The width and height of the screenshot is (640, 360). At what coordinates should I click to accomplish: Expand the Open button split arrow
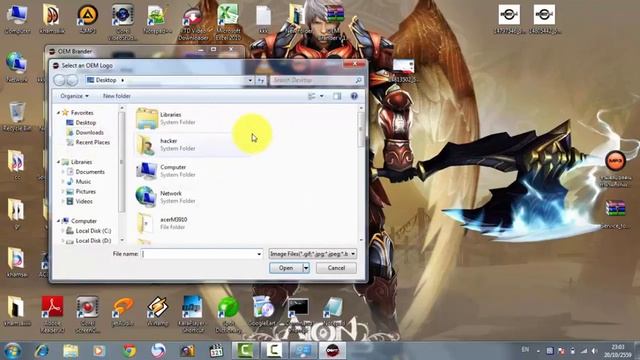[306, 268]
